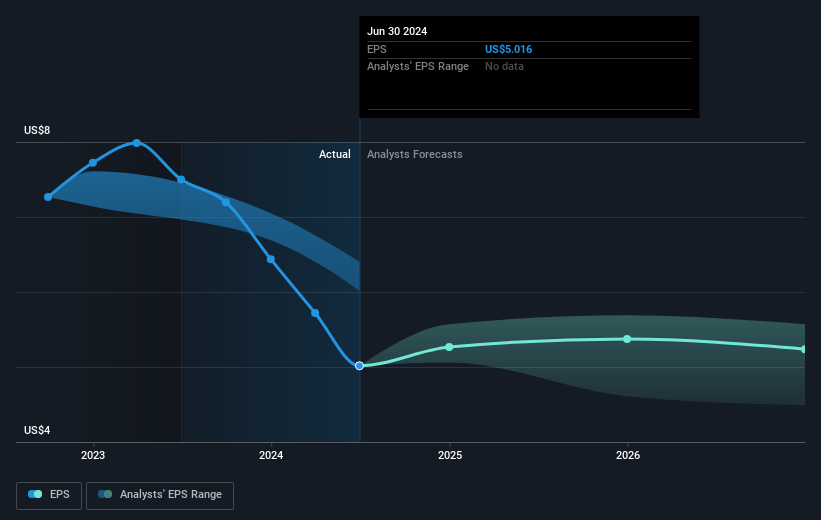Viewport: 821px width, 520px height.
Task: Click the mid-2023 EPS data point
Action: click(181, 180)
